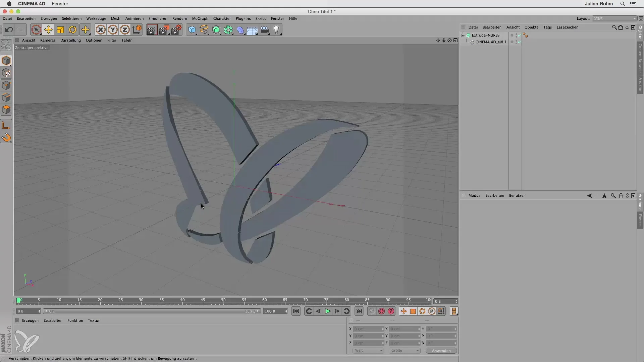644x362 pixels.
Task: Open the NURBS generator green cube icon
Action: tap(216, 29)
